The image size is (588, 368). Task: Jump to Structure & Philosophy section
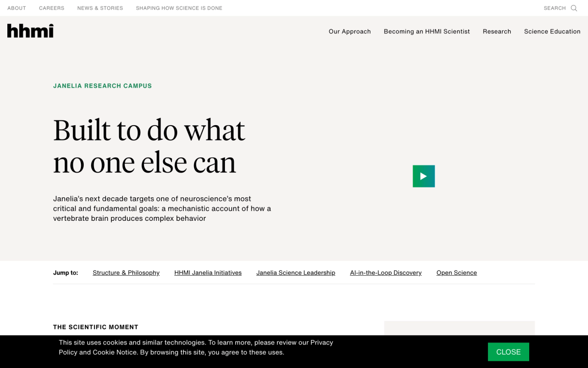126,273
